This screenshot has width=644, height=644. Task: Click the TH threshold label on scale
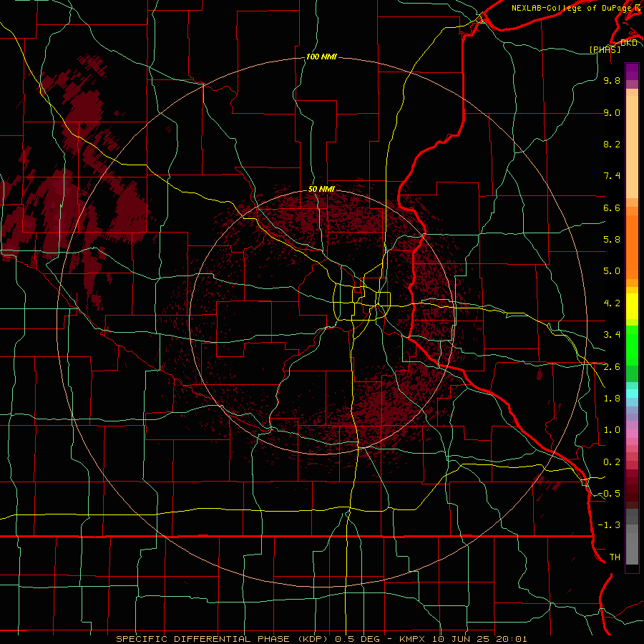pyautogui.click(x=615, y=557)
